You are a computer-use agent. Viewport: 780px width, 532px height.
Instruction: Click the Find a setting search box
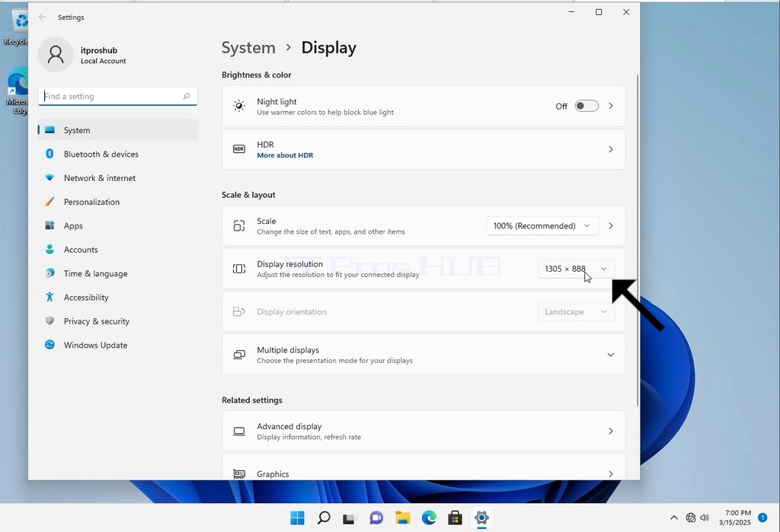click(x=118, y=97)
